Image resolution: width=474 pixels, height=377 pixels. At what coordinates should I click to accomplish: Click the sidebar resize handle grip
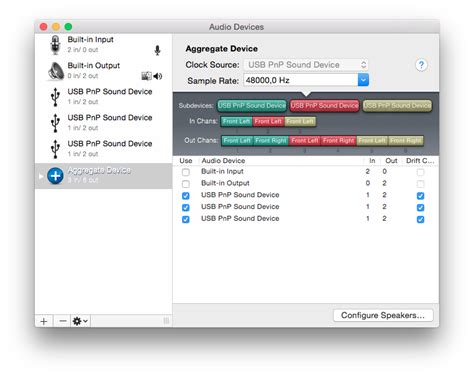tap(166, 321)
